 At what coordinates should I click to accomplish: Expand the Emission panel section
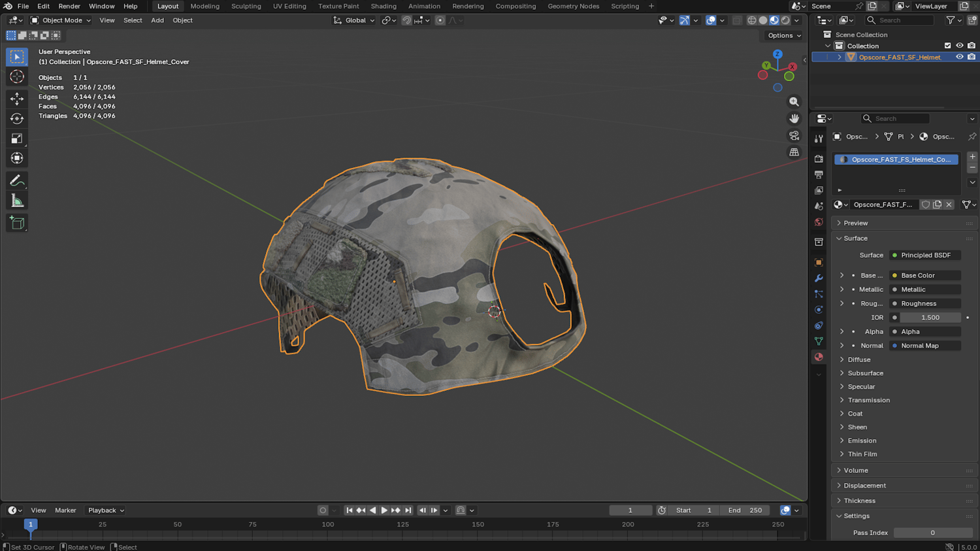click(862, 441)
